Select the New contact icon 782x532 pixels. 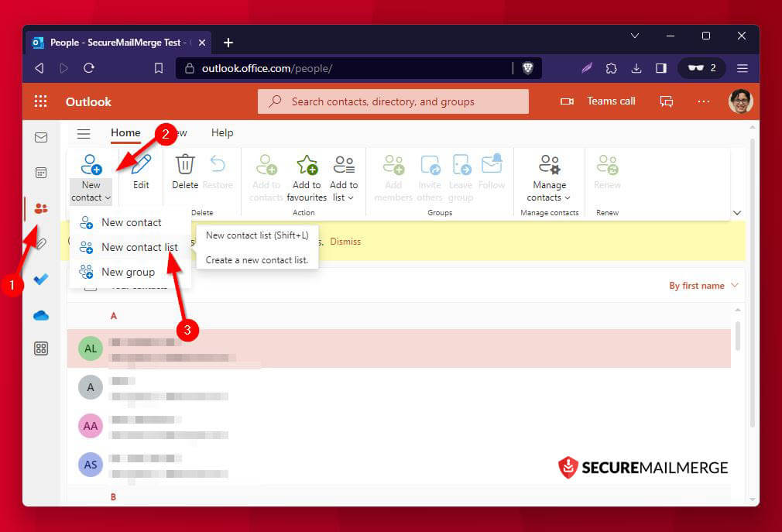point(91,163)
